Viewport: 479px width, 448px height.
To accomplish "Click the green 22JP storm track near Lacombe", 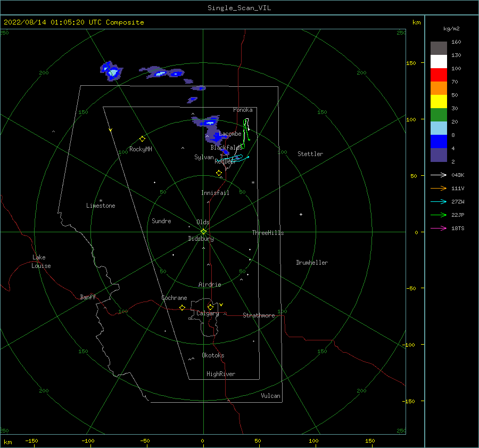I will (x=245, y=133).
